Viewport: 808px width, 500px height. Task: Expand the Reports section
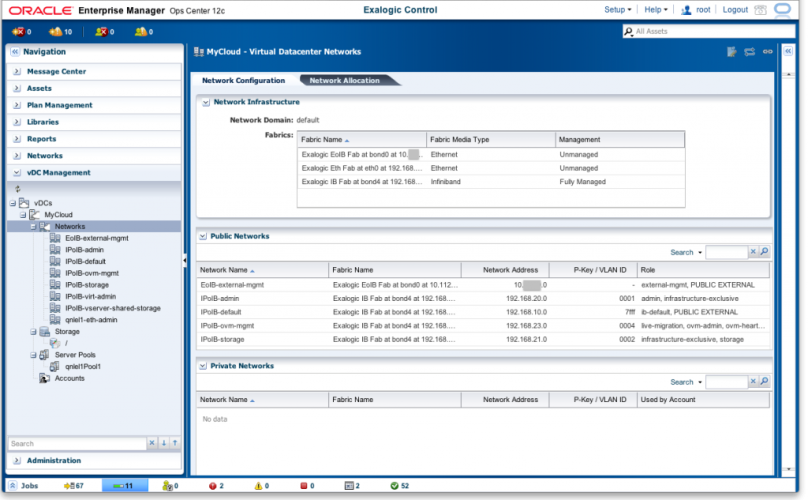17,139
